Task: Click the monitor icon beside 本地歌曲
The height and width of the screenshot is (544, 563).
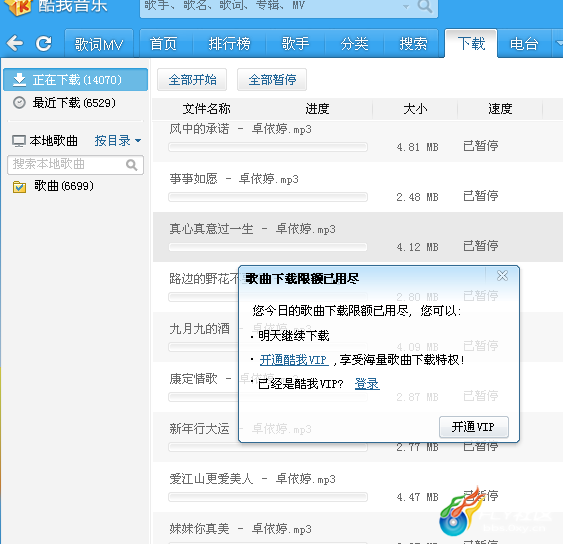Action: [19, 141]
